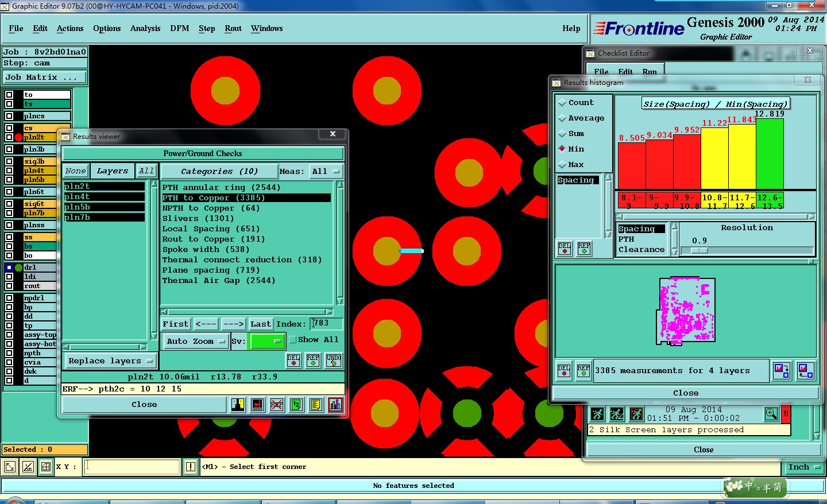
Task: Click the yellow 10.8-11.7 histogram bar
Action: tap(714, 158)
